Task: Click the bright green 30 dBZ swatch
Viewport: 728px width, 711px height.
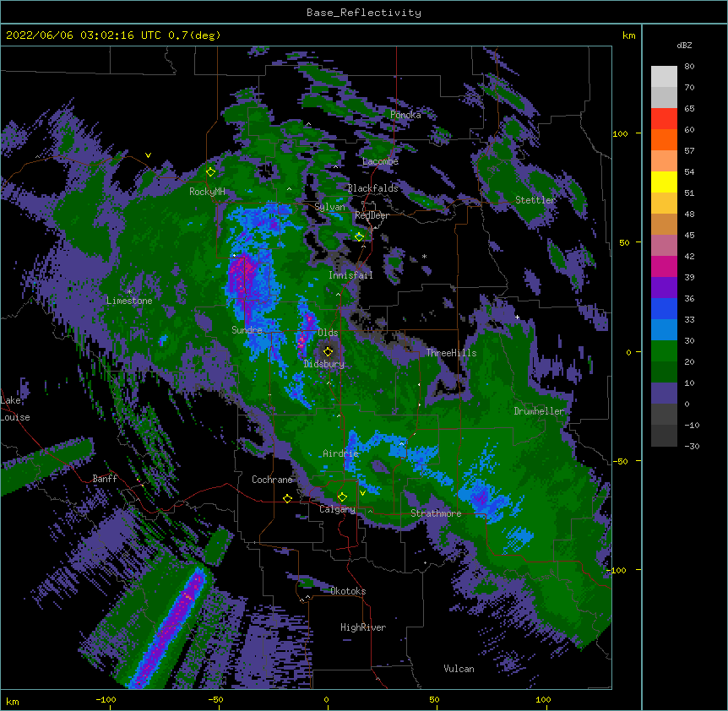Action: tap(664, 351)
